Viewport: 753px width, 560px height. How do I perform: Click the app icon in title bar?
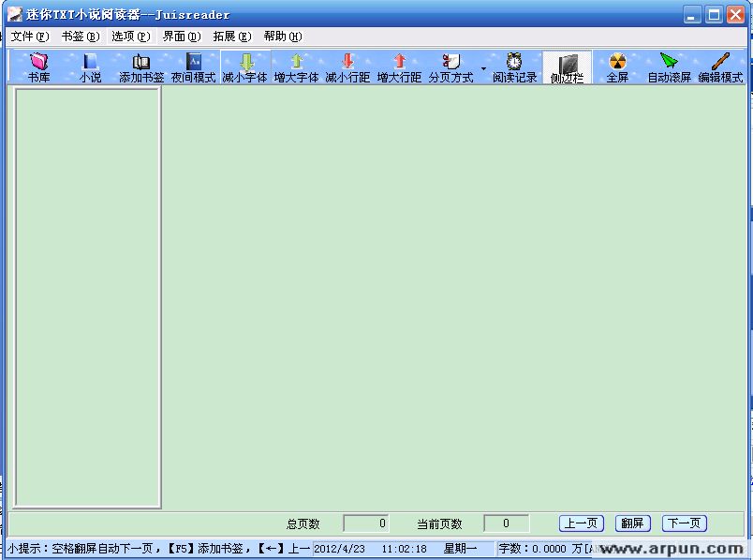coord(14,14)
